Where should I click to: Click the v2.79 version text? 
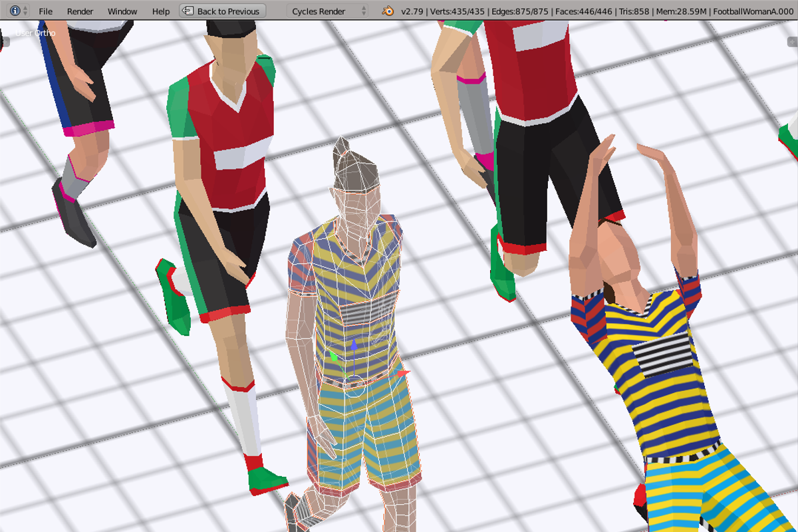point(413,11)
